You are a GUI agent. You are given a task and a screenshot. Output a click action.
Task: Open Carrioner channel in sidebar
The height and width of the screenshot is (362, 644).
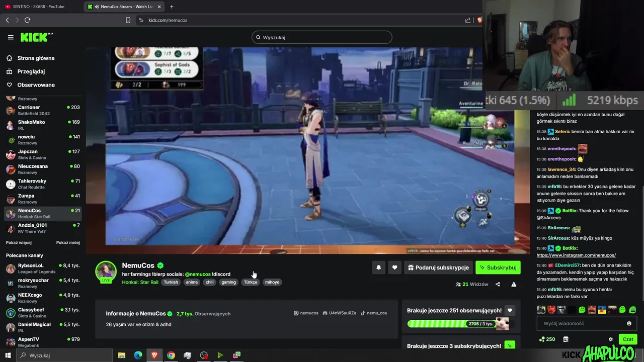pos(42,110)
